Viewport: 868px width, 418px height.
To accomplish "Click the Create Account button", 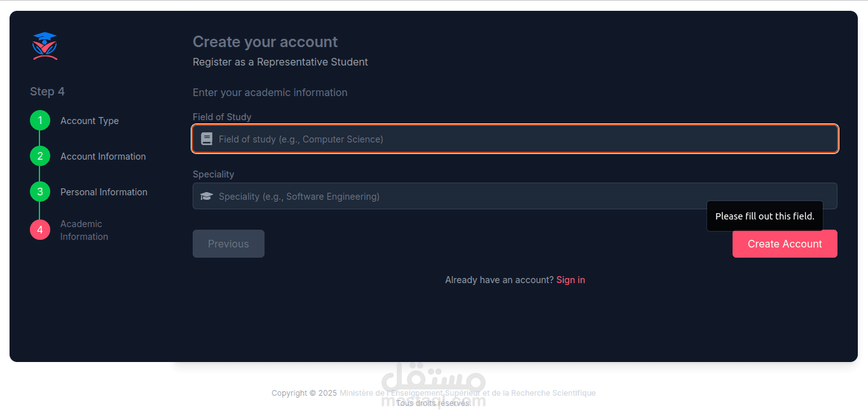I will 785,244.
